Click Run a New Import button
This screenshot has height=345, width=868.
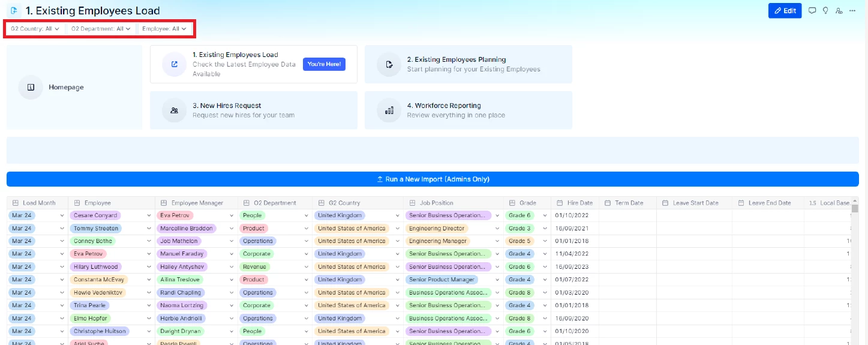pyautogui.click(x=433, y=179)
